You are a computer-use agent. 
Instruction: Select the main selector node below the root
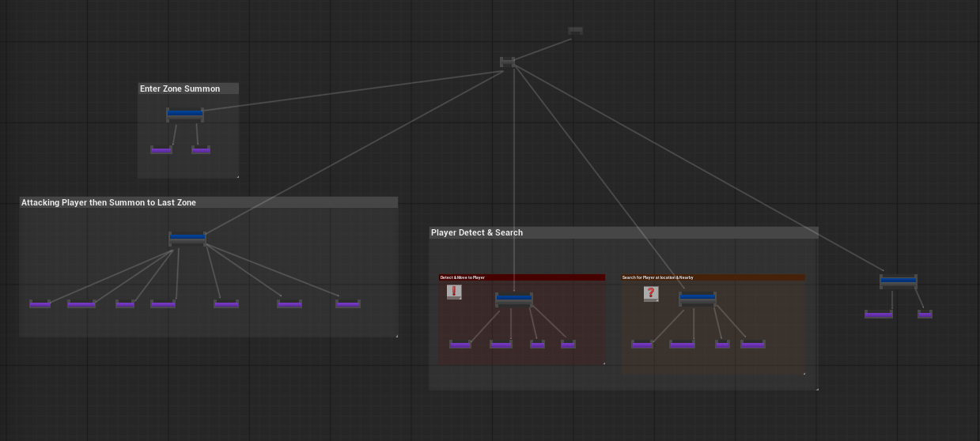508,62
